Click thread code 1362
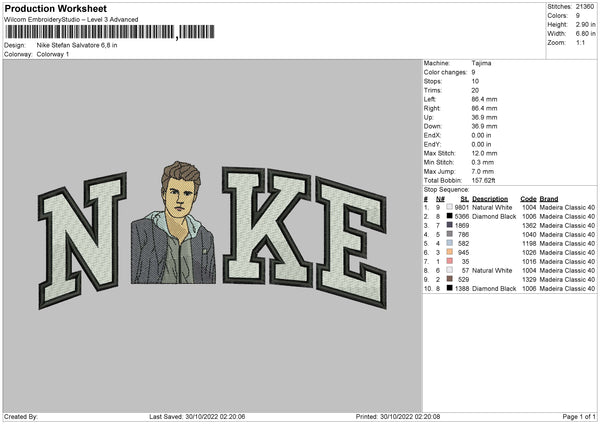The width and height of the screenshot is (600, 424). 529,225
